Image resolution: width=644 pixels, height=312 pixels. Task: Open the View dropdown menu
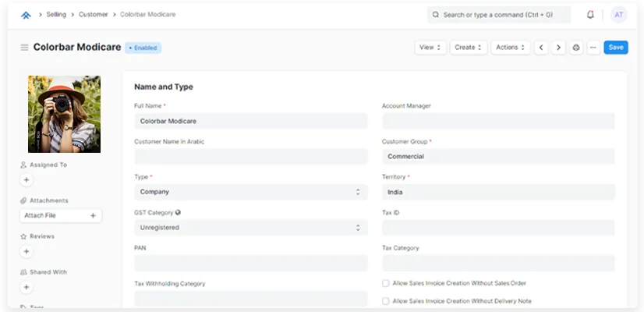click(430, 48)
